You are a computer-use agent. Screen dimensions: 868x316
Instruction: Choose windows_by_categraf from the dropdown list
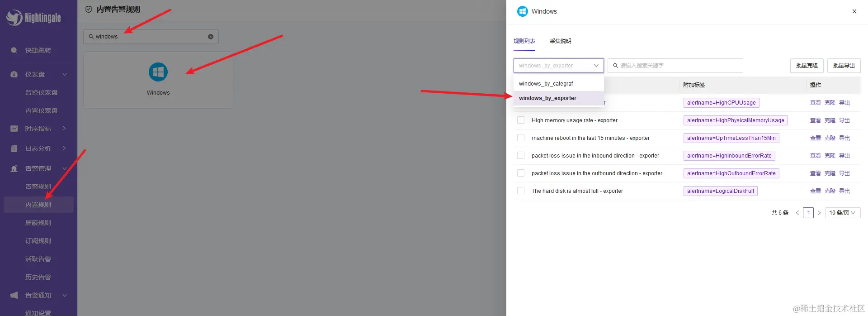click(x=559, y=84)
